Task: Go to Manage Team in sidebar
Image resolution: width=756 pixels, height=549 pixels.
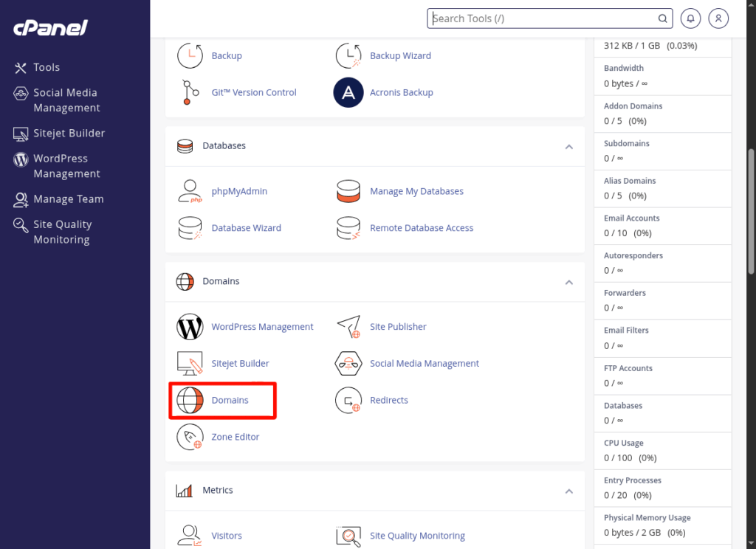Action: pyautogui.click(x=68, y=199)
